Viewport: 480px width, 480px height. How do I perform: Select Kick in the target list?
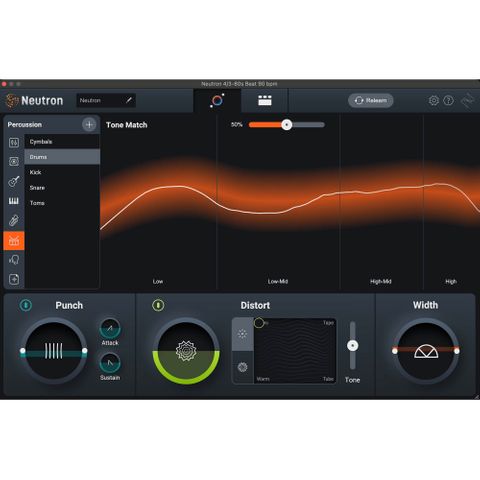[x=62, y=172]
